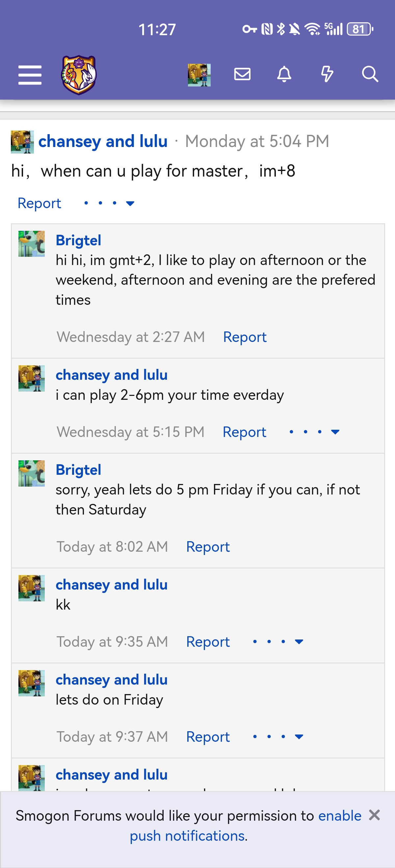Viewport: 395px width, 868px height.
Task: Report Brigtel's 5 pm Friday comment
Action: 208,546
